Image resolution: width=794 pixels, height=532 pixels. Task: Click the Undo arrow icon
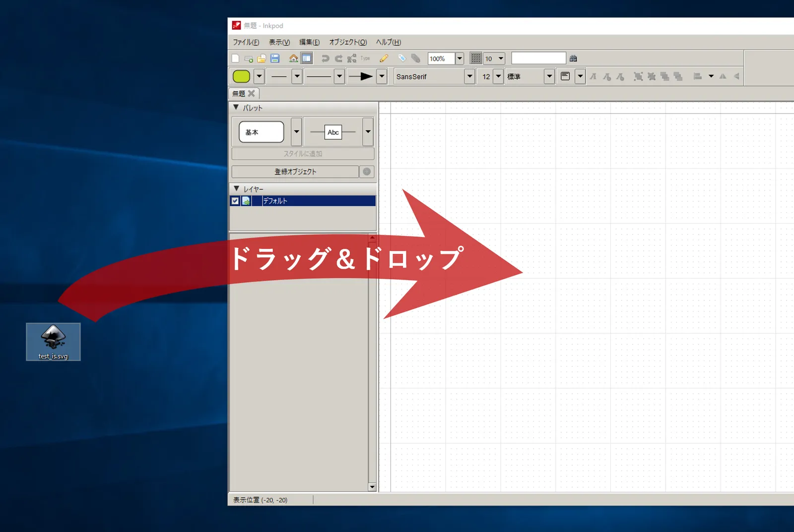(325, 59)
